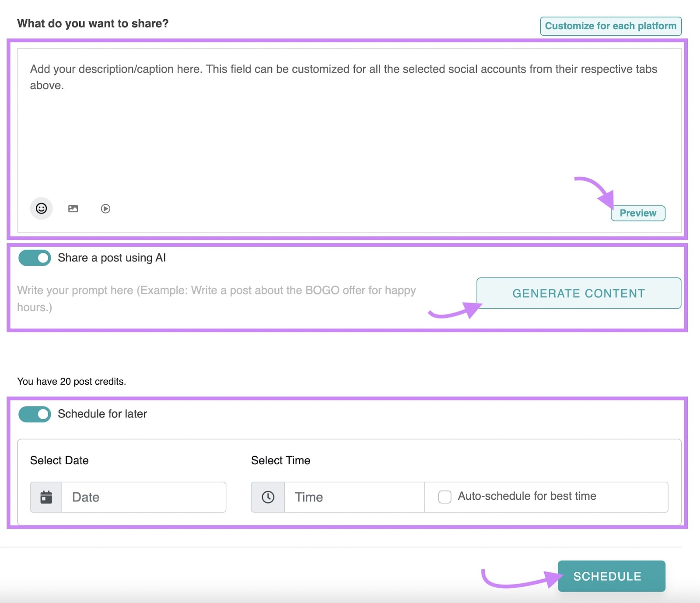Select the Date input field
This screenshot has height=603, width=700.
click(144, 497)
